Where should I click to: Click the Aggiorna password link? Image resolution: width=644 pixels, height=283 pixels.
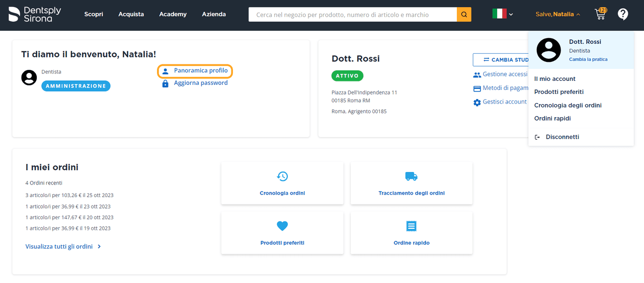(x=200, y=83)
